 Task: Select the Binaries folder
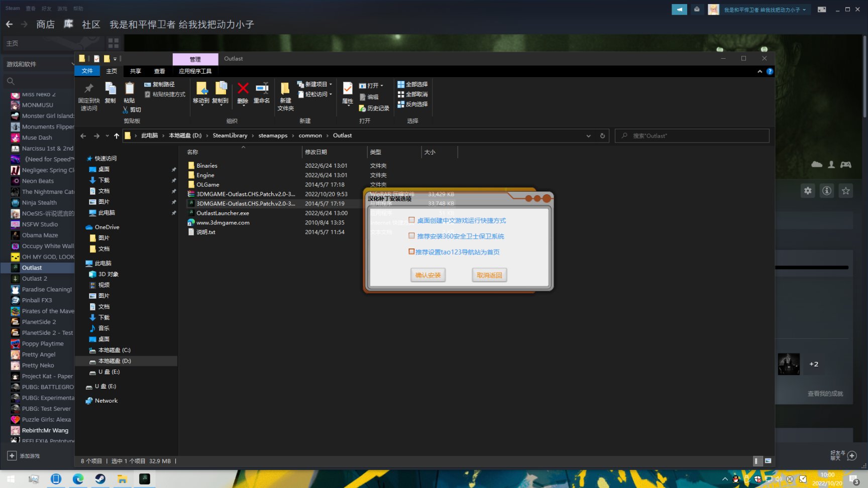207,166
